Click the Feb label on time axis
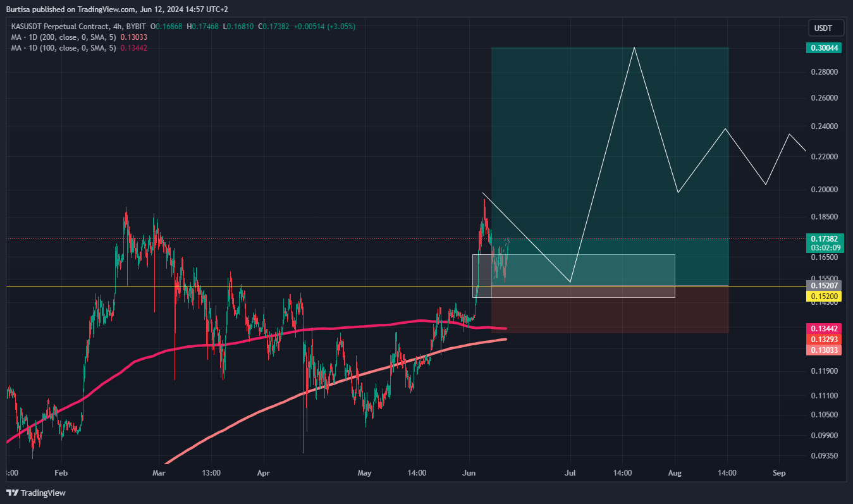Viewport: 853px width, 504px height. [61, 473]
